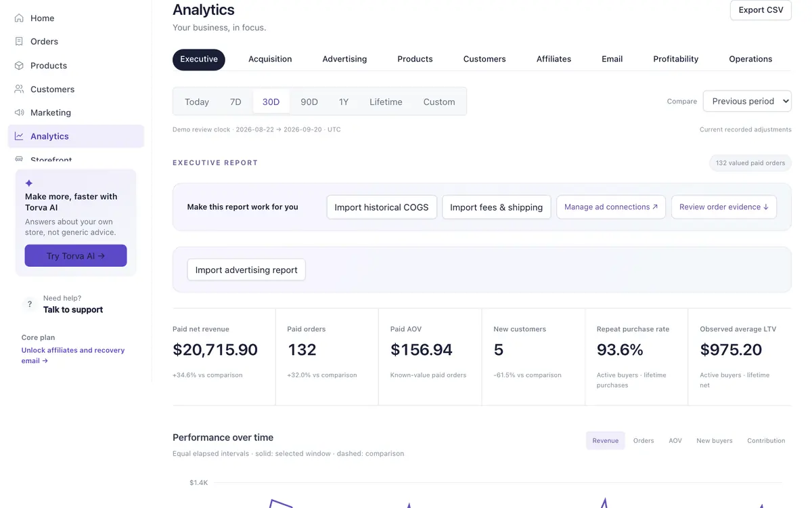Open Products in sidebar
This screenshot has width=812, height=508.
click(x=76, y=66)
